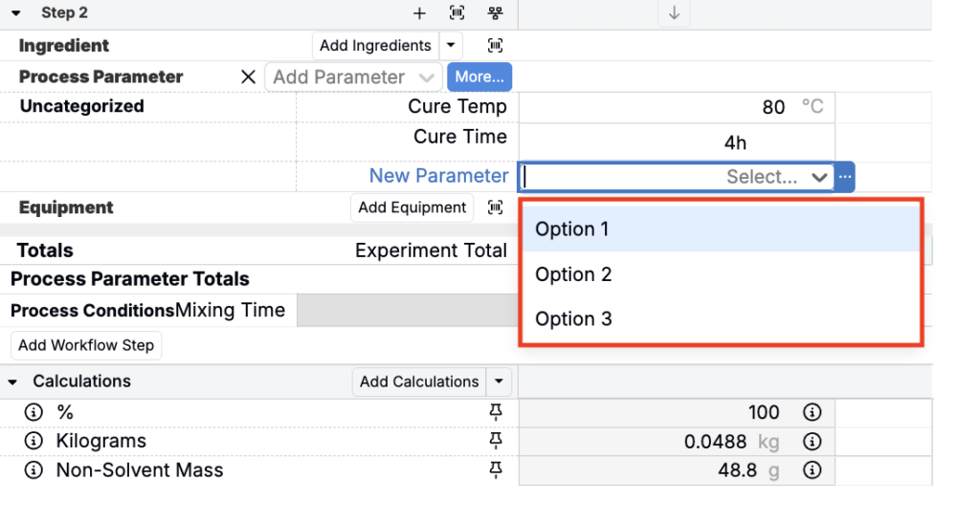The height and width of the screenshot is (523, 980).
Task: Click the blue More... button
Action: click(479, 76)
